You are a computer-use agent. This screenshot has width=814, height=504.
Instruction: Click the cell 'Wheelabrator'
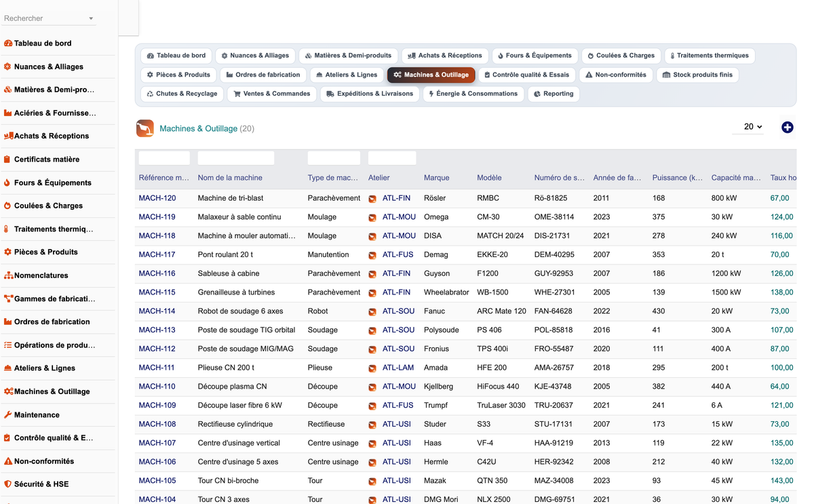point(446,292)
